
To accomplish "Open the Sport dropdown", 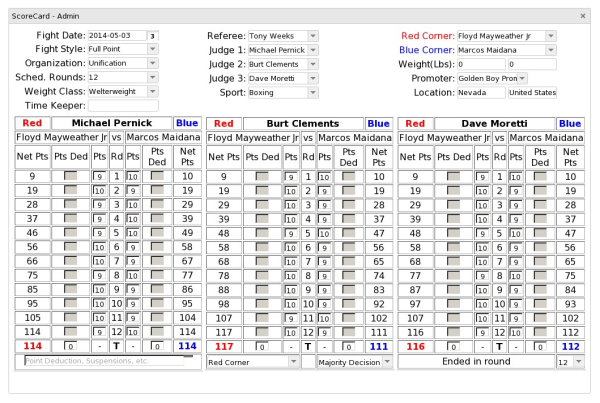I will click(x=313, y=93).
